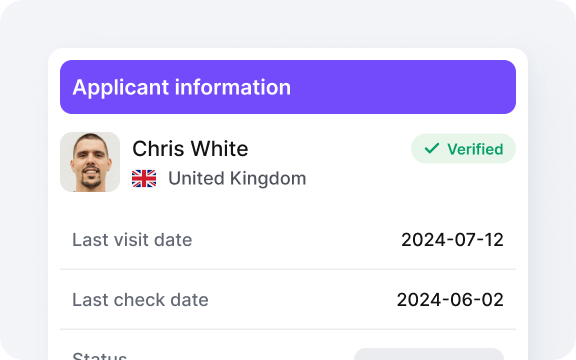Image resolution: width=576 pixels, height=360 pixels.
Task: Click the Applicant information header
Action: (288, 87)
